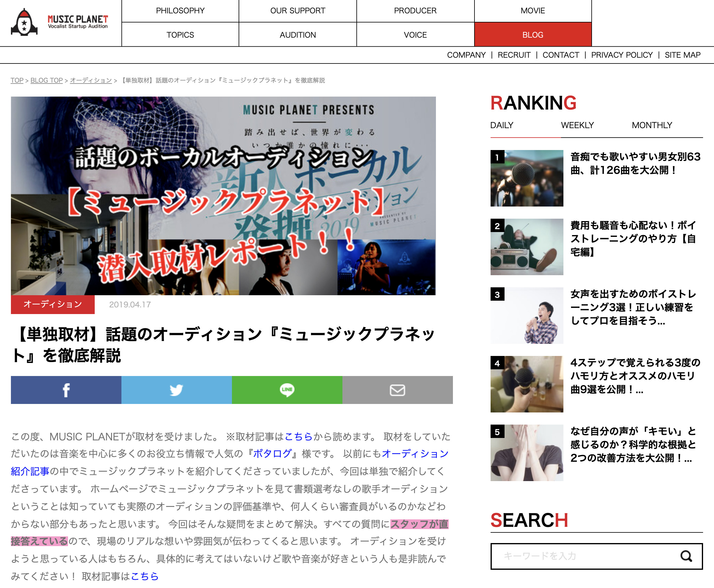
Task: Open the article hero banner image
Action: click(x=223, y=196)
